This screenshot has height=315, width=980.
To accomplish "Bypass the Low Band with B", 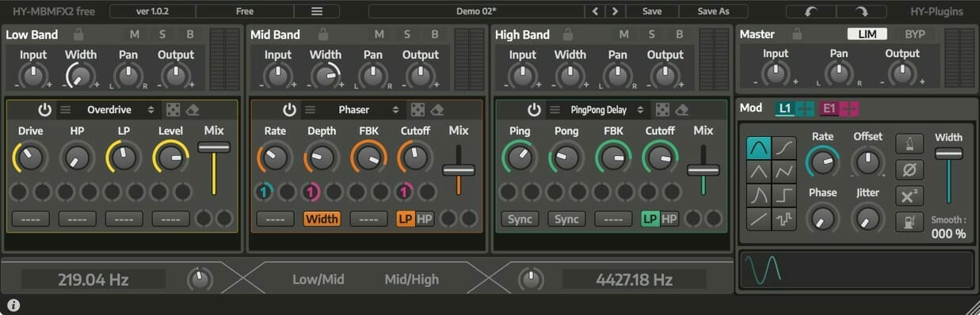I will tap(190, 34).
